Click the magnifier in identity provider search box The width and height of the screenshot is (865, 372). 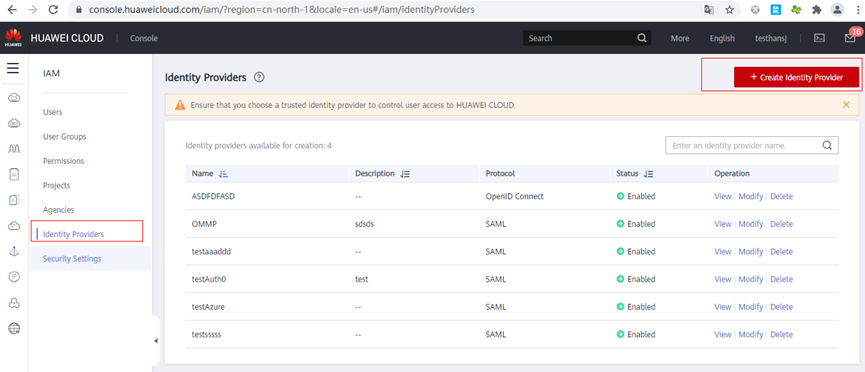coord(827,146)
